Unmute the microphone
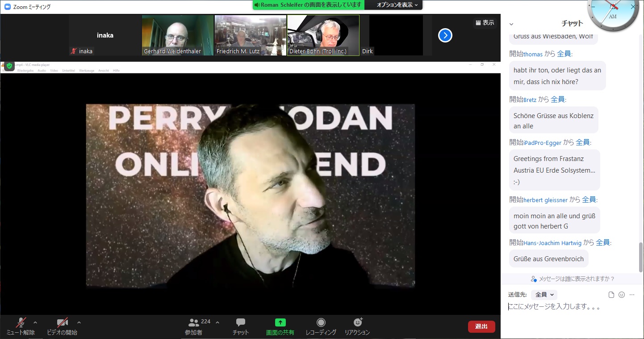Viewport: 644px width, 339px height. click(21, 323)
